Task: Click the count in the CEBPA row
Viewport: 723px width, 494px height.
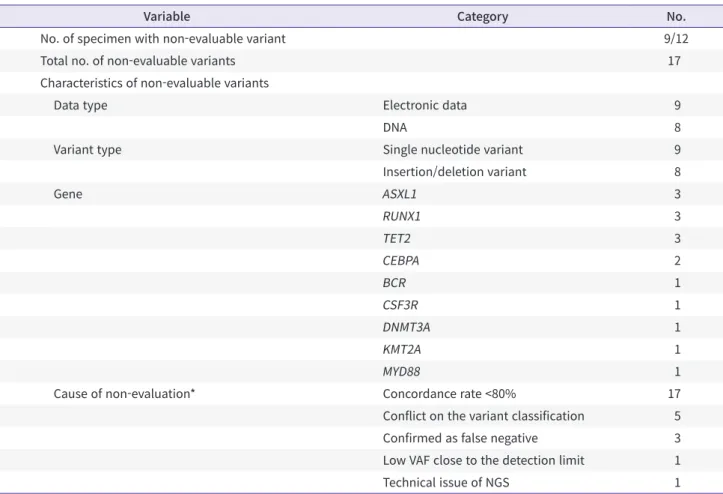Action: pyautogui.click(x=677, y=261)
